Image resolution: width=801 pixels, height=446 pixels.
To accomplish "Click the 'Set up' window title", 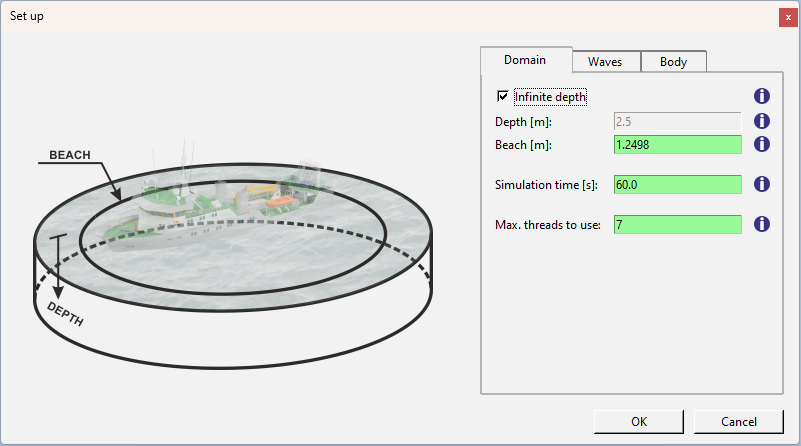I will (x=27, y=16).
